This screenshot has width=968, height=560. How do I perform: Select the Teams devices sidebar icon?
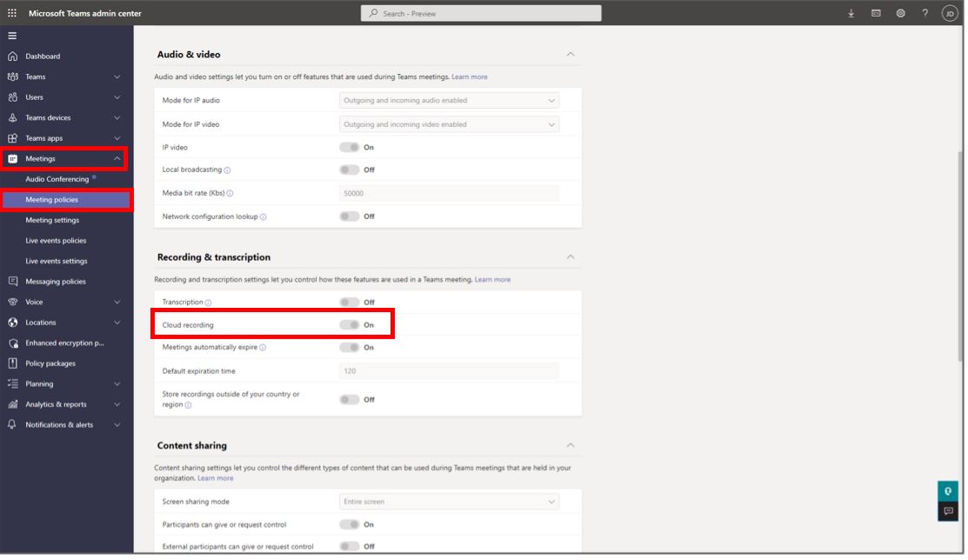pos(14,117)
